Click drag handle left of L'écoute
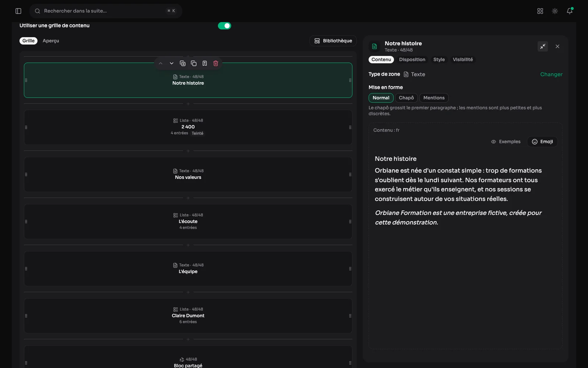The height and width of the screenshot is (368, 588). pos(26,222)
